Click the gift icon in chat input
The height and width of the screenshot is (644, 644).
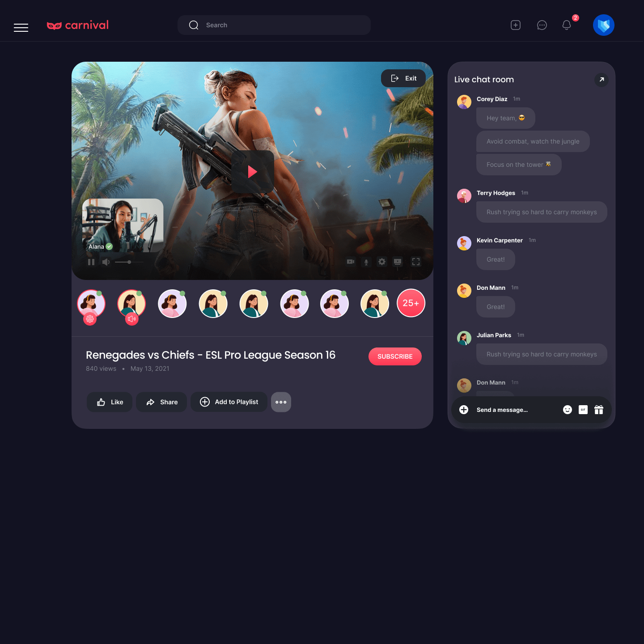click(x=598, y=410)
